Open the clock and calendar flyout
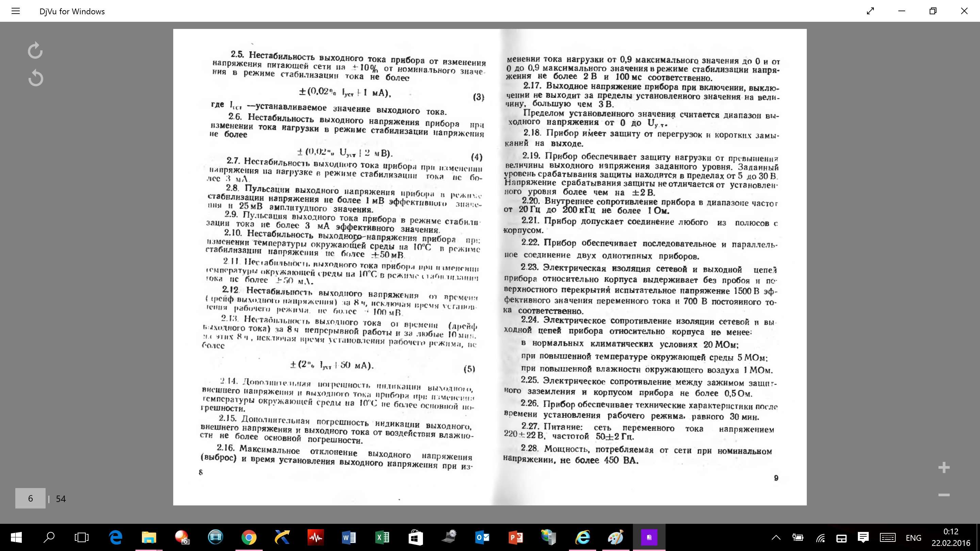The width and height of the screenshot is (980, 551). (951, 537)
